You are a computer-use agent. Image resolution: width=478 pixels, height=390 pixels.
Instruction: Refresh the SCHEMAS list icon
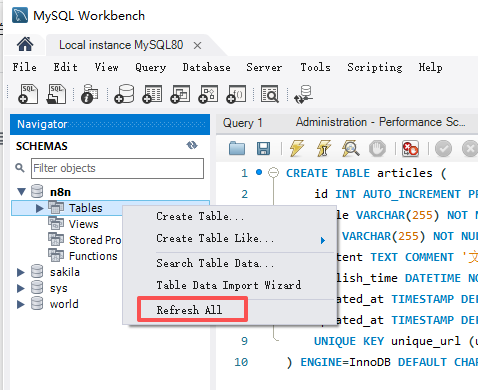[x=192, y=145]
